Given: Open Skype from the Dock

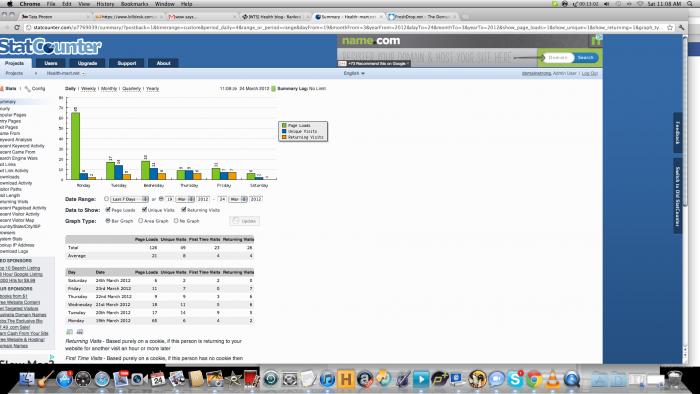Looking at the screenshot, I should click(x=515, y=379).
